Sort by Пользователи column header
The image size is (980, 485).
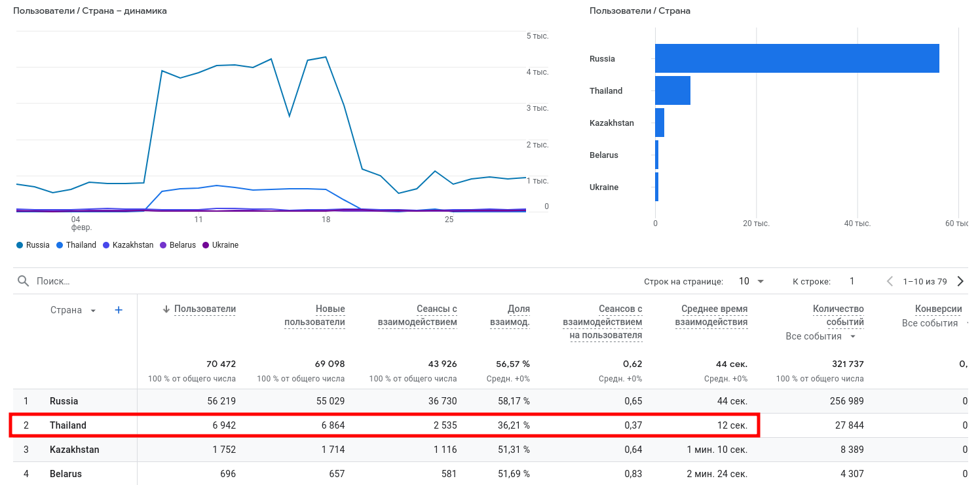tap(205, 309)
